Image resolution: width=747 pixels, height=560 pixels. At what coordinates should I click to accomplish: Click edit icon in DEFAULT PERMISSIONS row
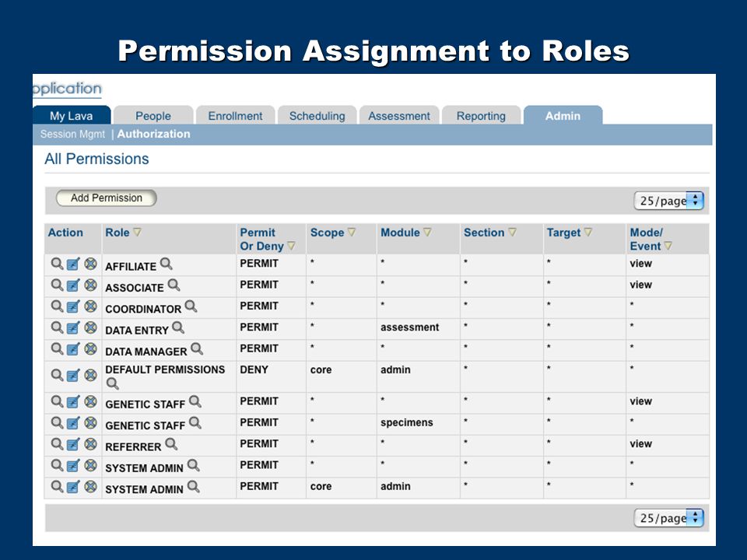click(x=73, y=375)
